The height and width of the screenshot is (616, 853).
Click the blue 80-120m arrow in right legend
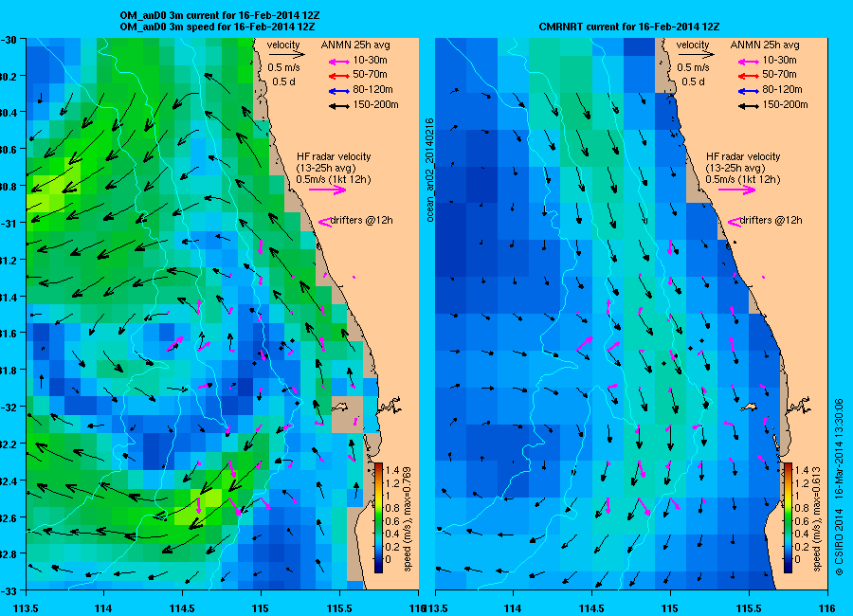point(749,91)
